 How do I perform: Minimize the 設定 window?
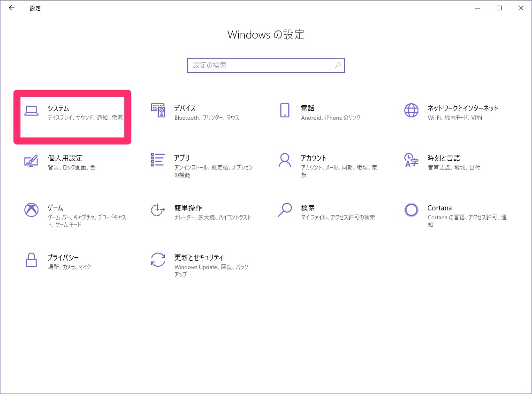click(478, 8)
